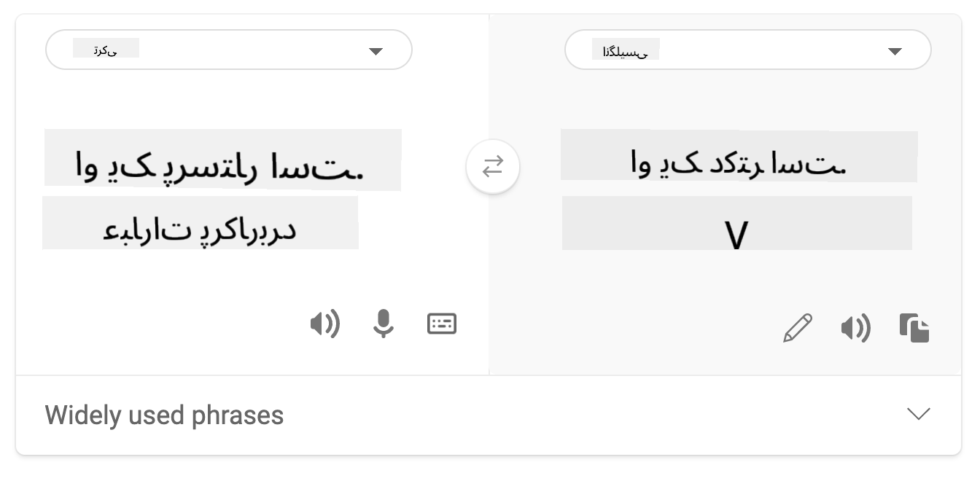The width and height of the screenshot is (980, 481).
Task: Listen to the source text audio
Action: pyautogui.click(x=324, y=324)
